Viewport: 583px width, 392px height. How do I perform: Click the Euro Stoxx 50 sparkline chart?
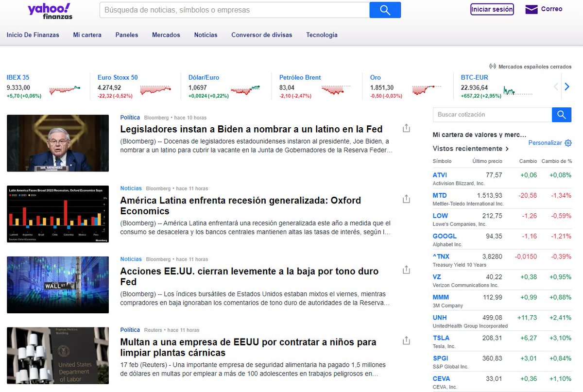coord(155,90)
